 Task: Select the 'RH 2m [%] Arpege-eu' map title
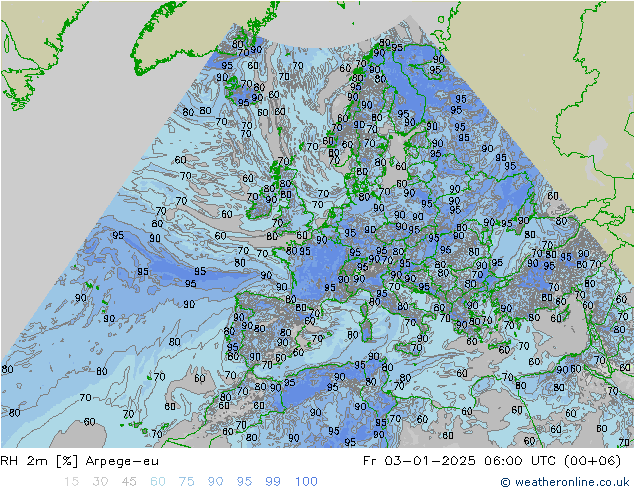click(x=80, y=461)
